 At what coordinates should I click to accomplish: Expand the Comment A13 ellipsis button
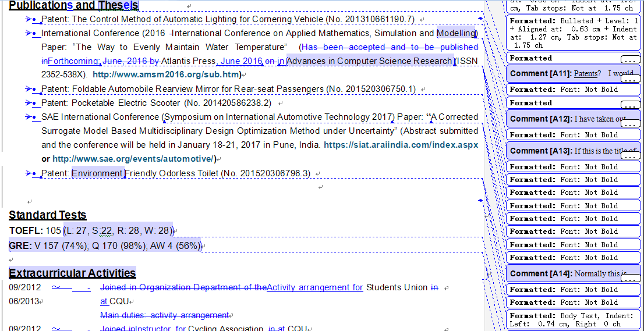(x=630, y=156)
